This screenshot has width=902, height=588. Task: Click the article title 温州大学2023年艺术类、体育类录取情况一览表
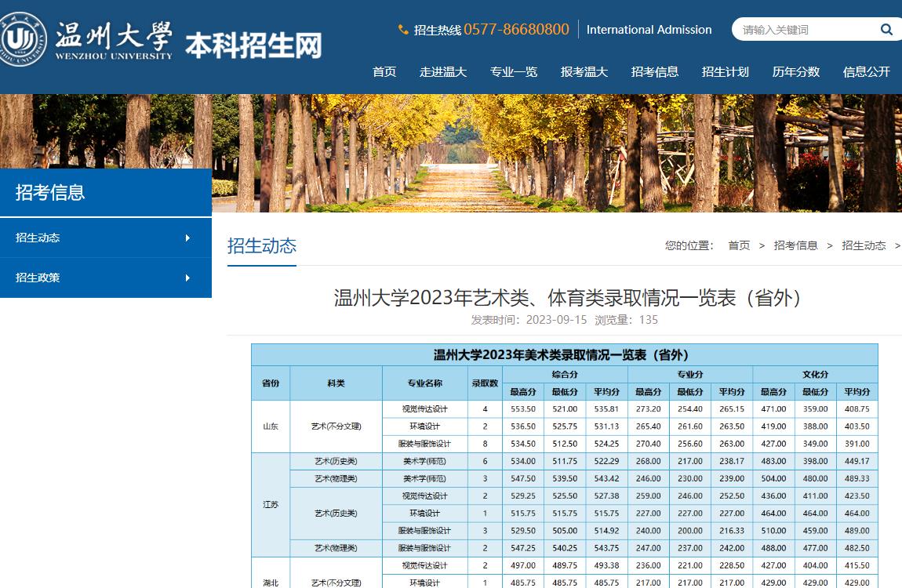(x=566, y=298)
